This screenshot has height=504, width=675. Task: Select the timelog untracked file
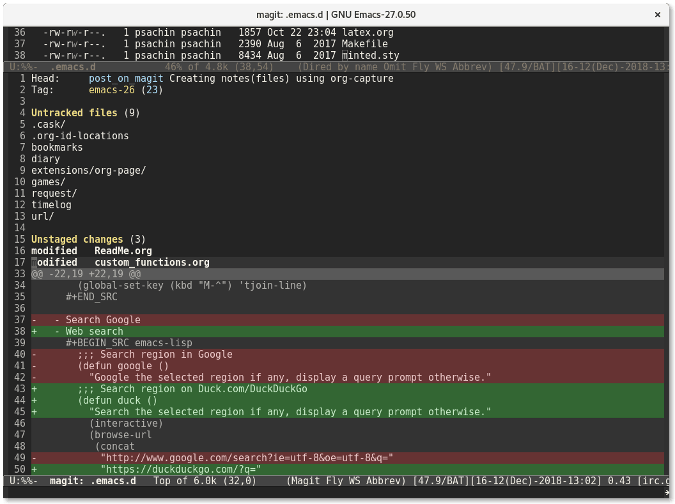click(51, 204)
